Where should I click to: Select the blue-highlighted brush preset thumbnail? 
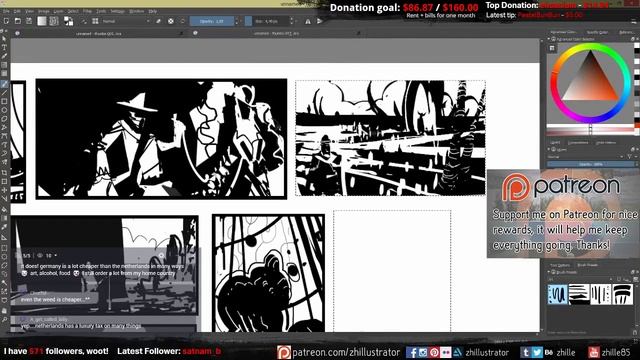(x=558, y=294)
